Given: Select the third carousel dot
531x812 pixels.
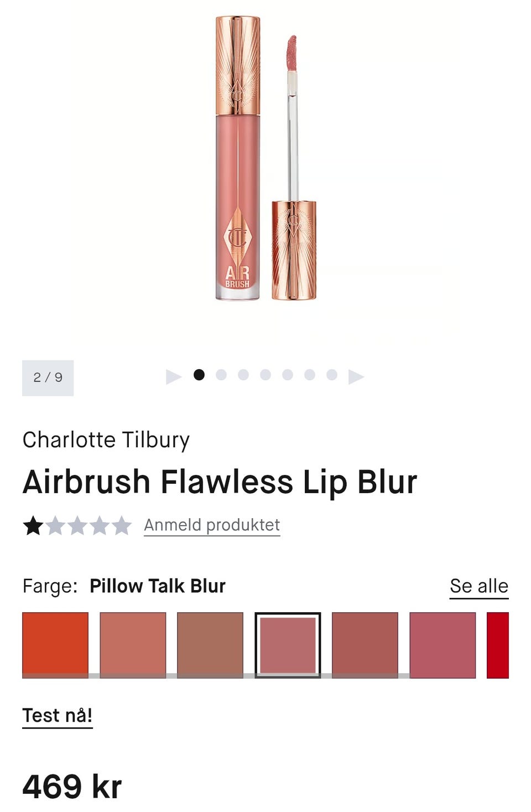Looking at the screenshot, I should pos(243,375).
